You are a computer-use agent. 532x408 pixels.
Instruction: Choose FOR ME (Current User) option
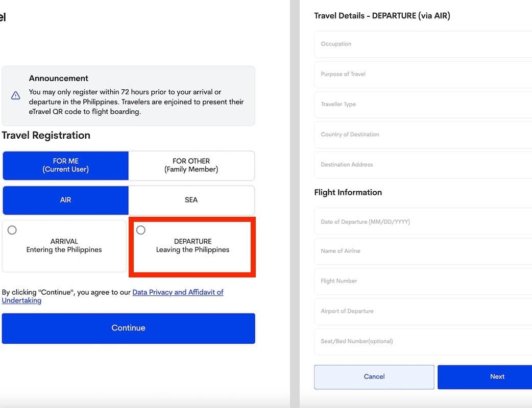[x=65, y=165]
